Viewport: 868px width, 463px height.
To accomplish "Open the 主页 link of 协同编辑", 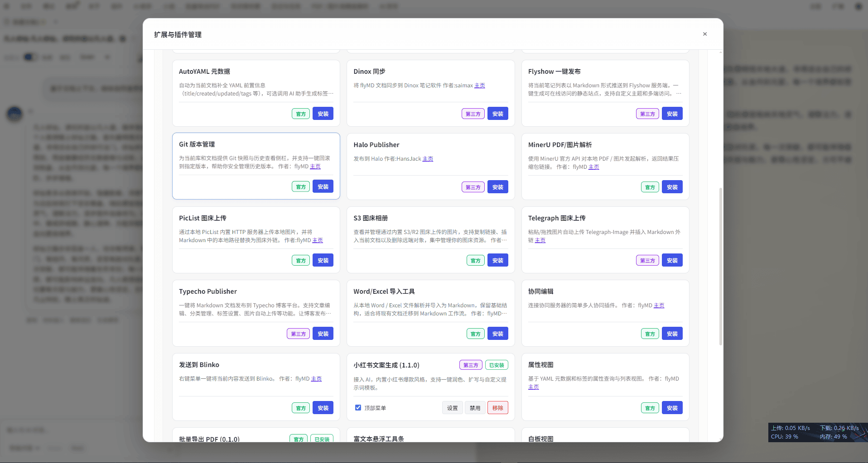I will pos(659,305).
